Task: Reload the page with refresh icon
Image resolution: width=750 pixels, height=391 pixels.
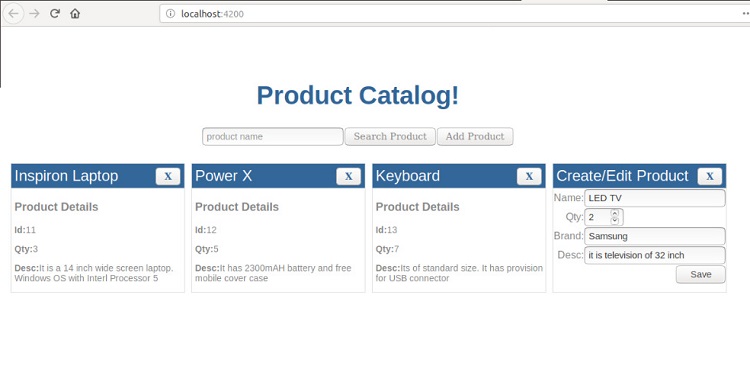Action: 55,13
